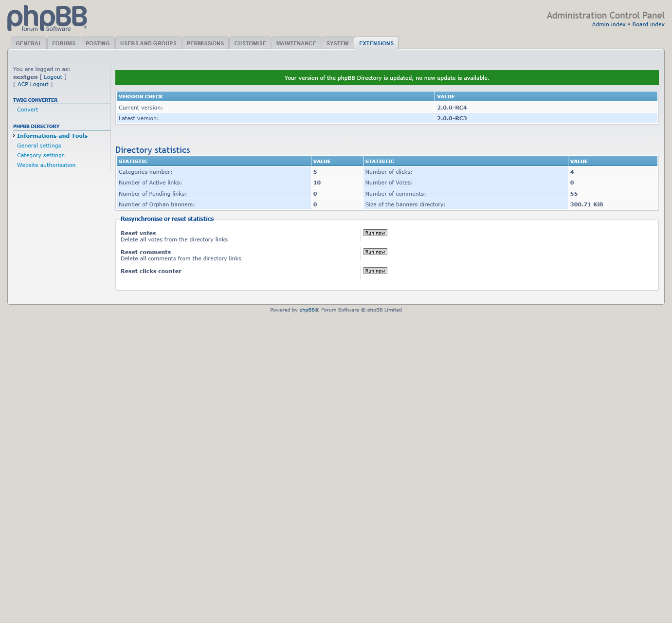672x623 pixels.
Task: Switch to the PERMISSIONS tab
Action: (x=205, y=43)
